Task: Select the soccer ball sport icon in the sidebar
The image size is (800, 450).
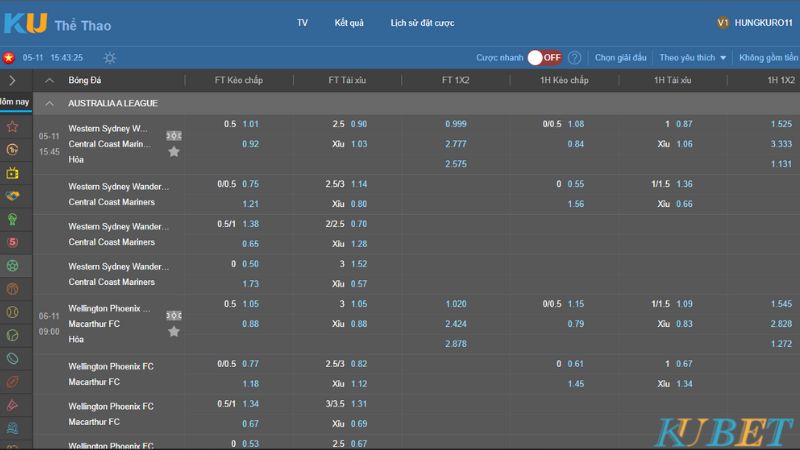Action: click(12, 266)
